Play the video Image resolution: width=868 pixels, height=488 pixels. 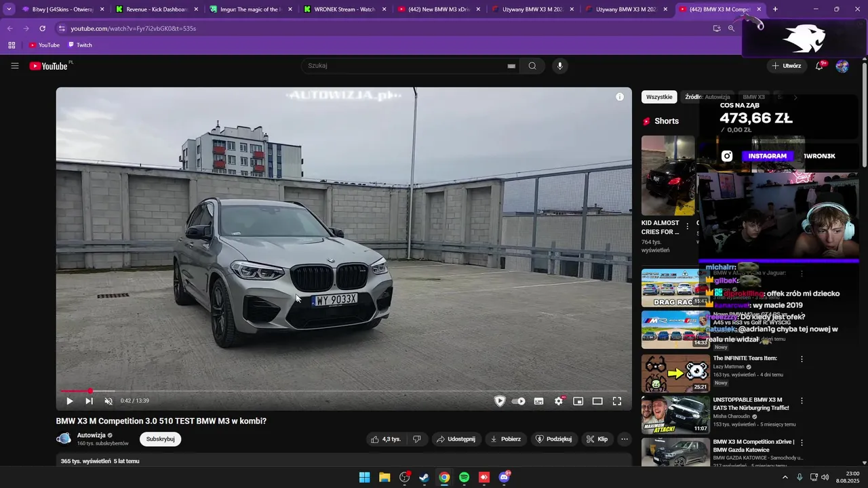pos(69,401)
